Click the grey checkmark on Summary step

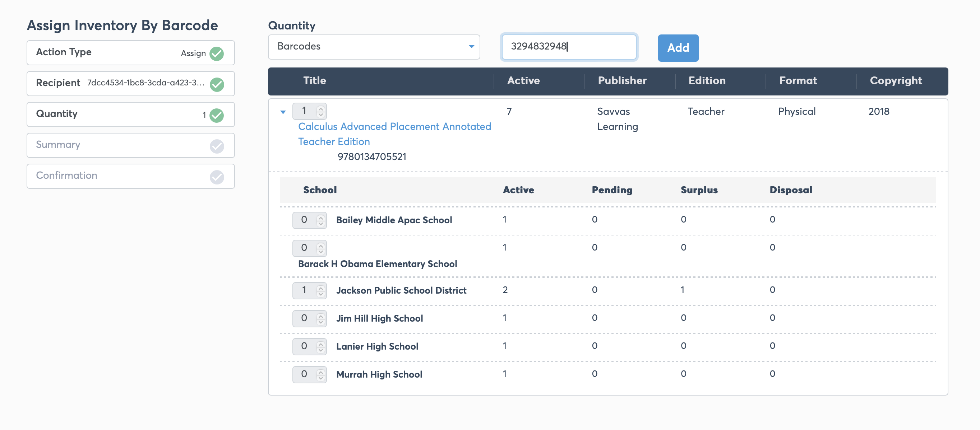[217, 146]
